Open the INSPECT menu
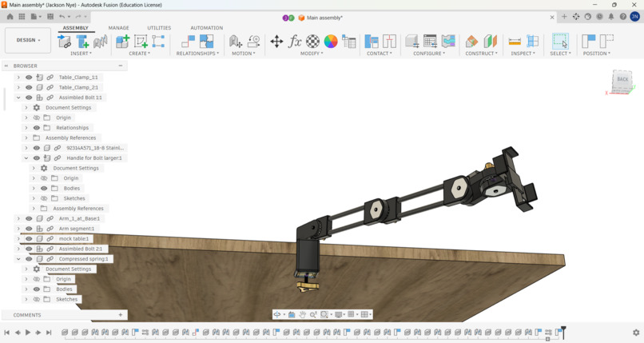Viewport: 644px width, 343px height. tap(523, 54)
